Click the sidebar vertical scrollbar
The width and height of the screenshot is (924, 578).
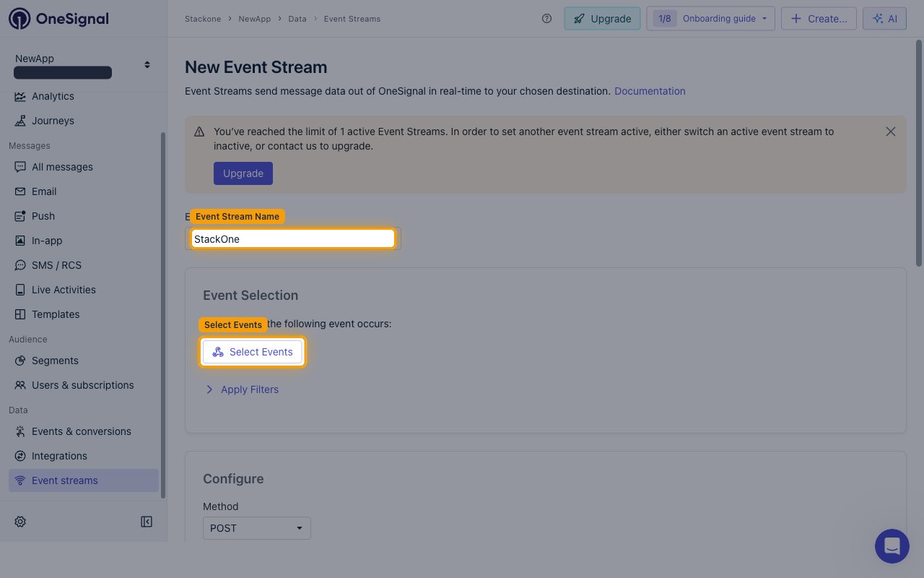[x=162, y=315]
